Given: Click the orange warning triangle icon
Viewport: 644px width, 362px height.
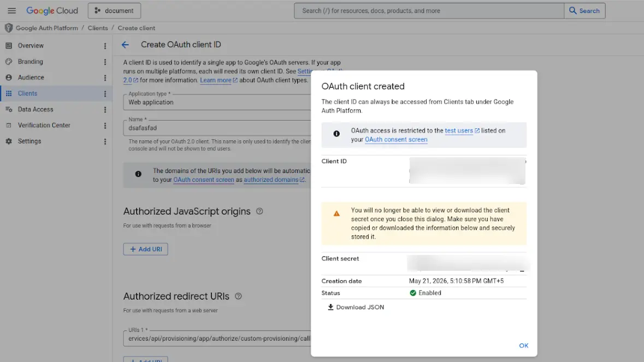Looking at the screenshot, I should click(336, 213).
